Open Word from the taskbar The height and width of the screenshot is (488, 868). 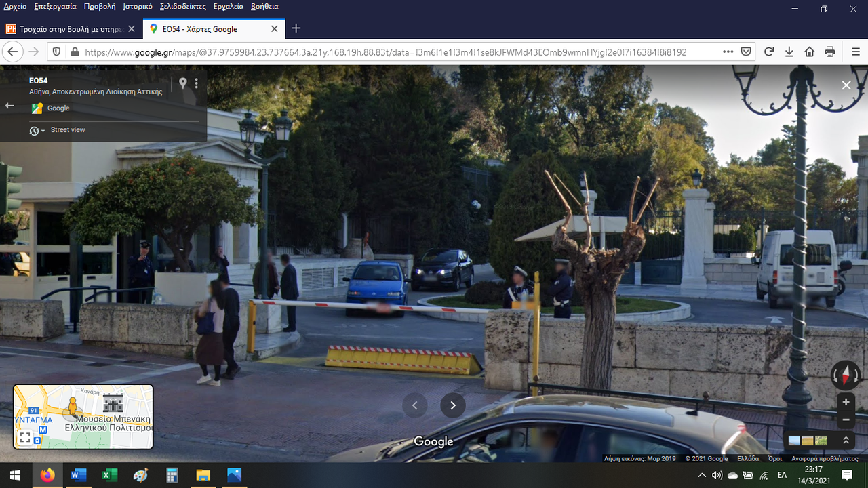click(x=78, y=475)
